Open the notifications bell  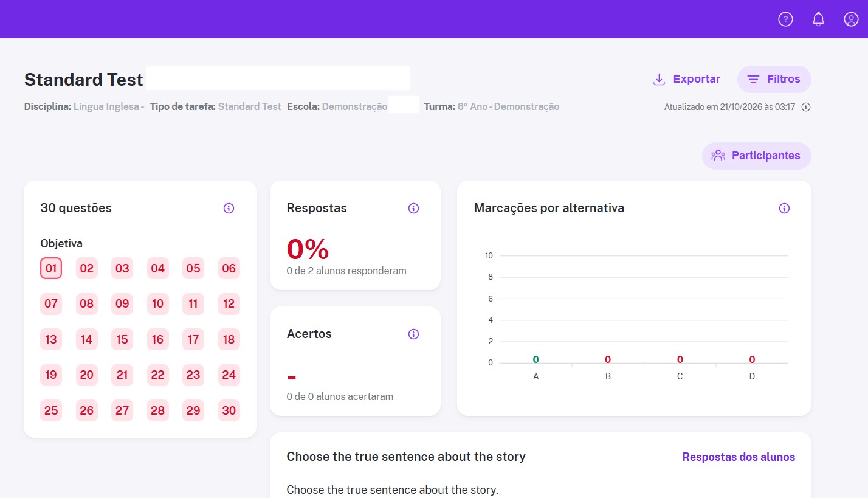click(818, 19)
